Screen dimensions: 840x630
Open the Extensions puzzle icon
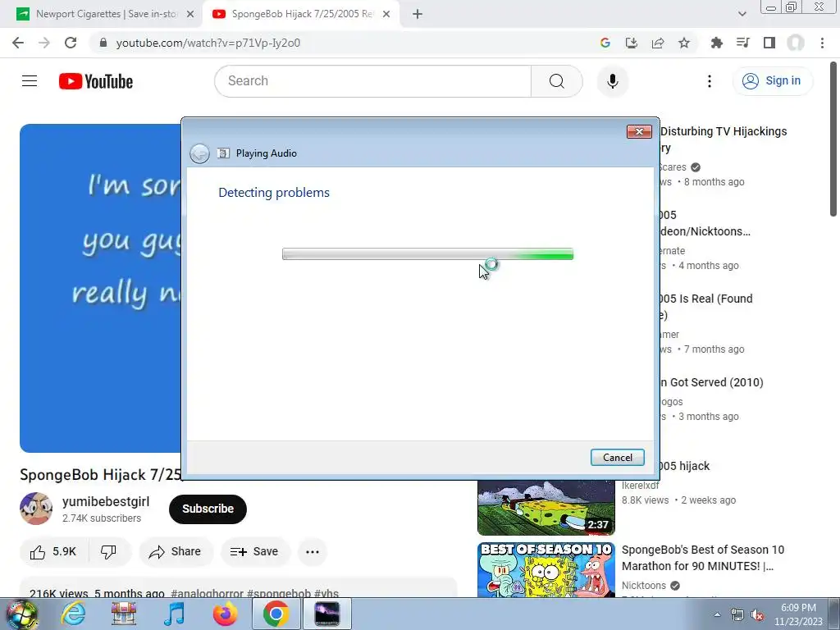716,43
